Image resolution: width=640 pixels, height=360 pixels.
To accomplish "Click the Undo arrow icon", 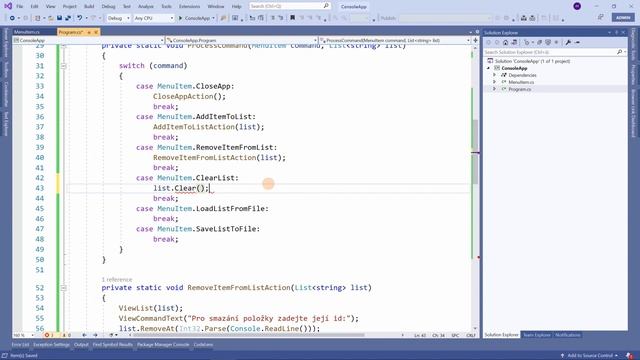I will point(80,18).
